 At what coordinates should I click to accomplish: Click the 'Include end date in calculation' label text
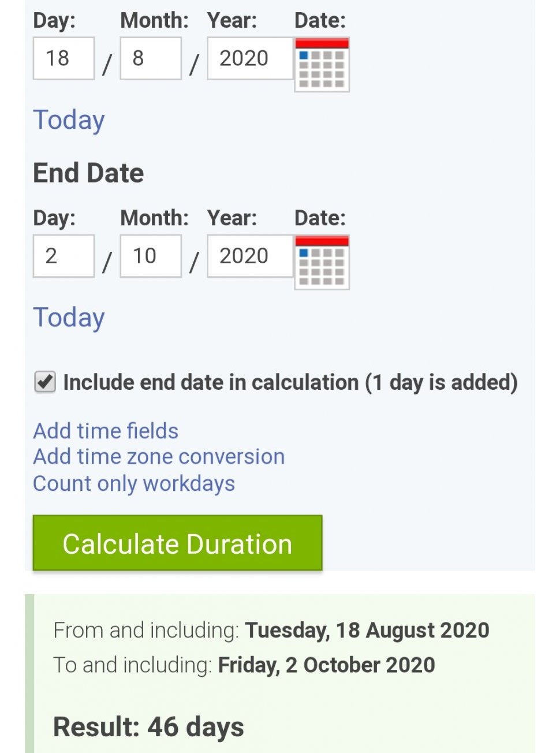click(290, 382)
